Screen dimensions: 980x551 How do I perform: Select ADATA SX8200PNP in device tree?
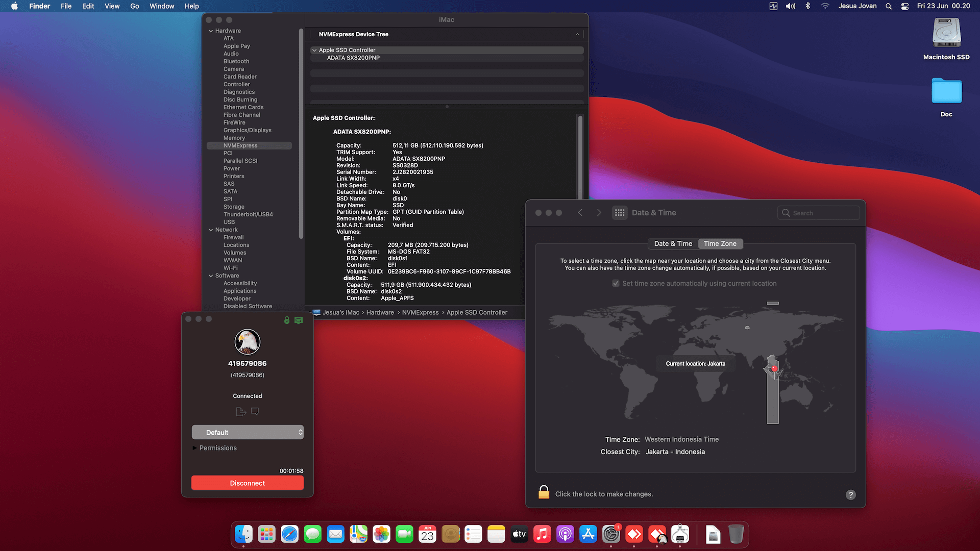(353, 58)
